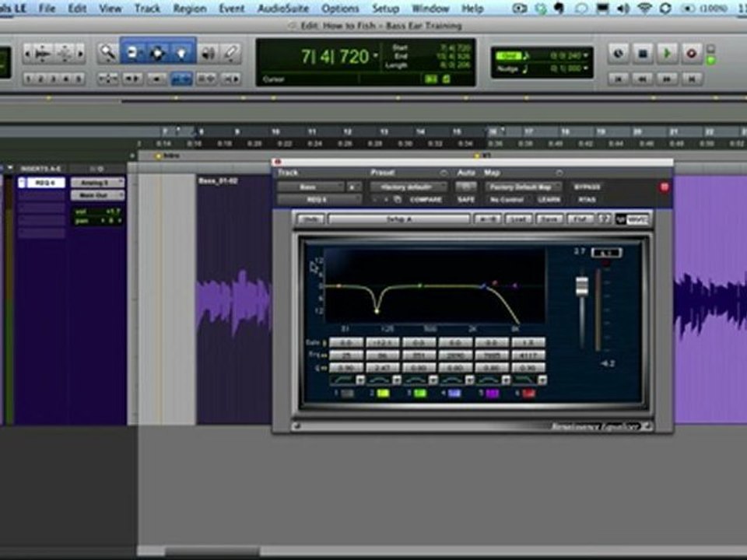Toggle the highlighted Link Timeline and Edit Selection
Viewport: 747px width, 560px height.
point(181,79)
